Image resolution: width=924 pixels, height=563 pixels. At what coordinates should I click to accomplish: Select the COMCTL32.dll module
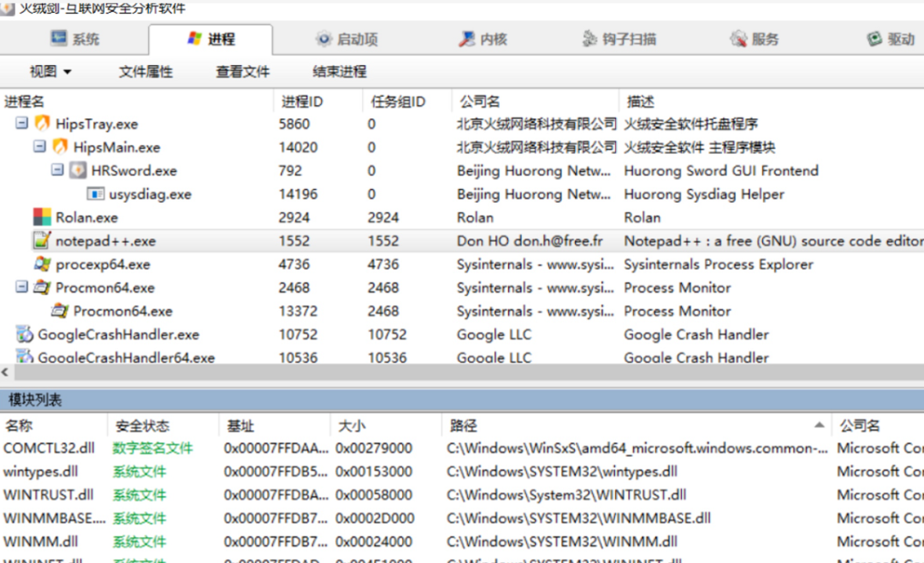tap(49, 448)
